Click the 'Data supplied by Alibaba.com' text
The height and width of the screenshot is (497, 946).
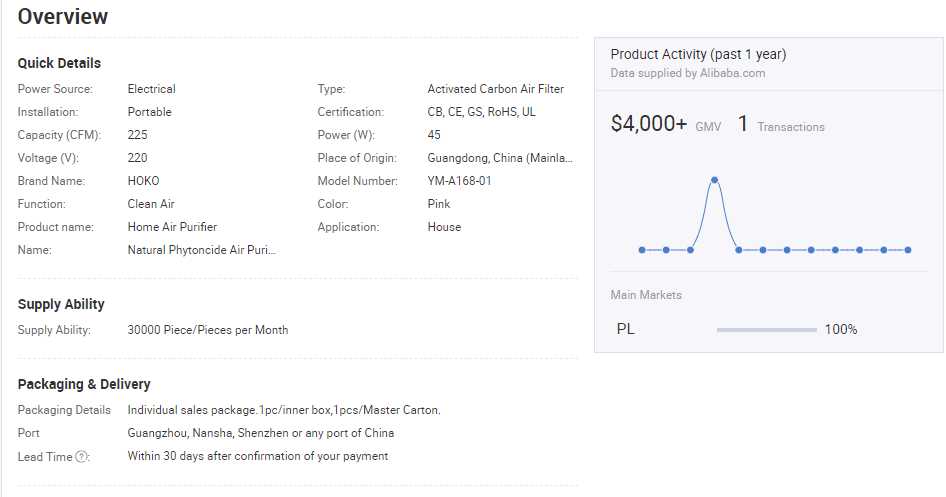(x=687, y=73)
